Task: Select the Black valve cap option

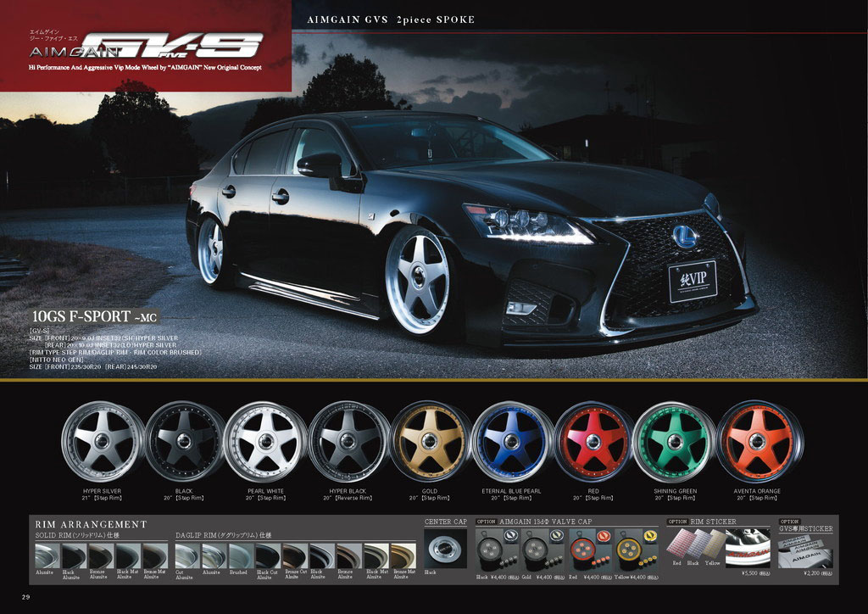Action: (x=496, y=550)
